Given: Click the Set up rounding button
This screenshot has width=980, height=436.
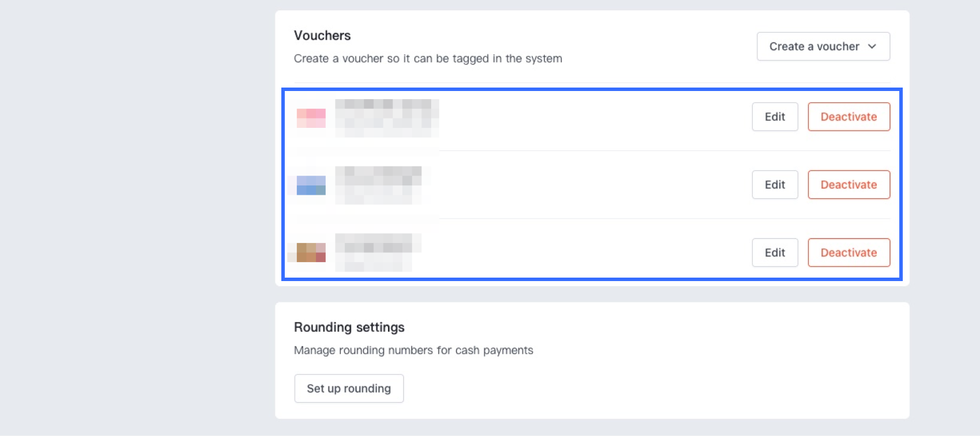Looking at the screenshot, I should click(x=348, y=388).
